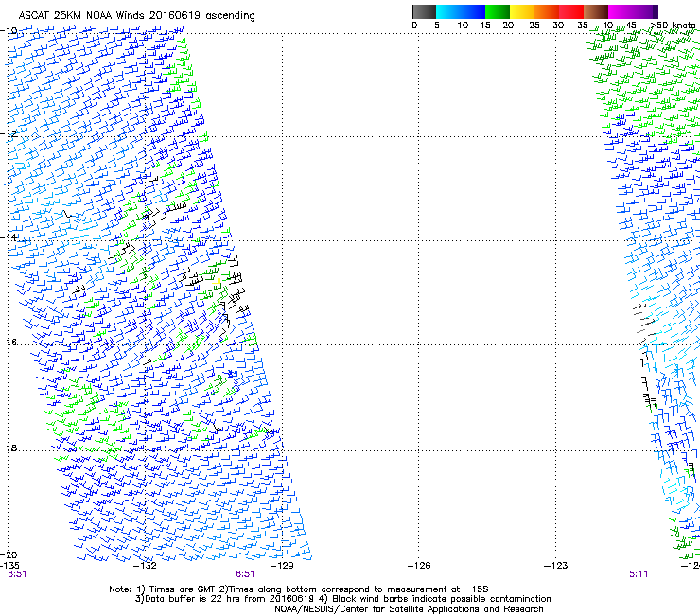Click the -129 longitude axis label
This screenshot has width=700, height=615.
[x=282, y=566]
